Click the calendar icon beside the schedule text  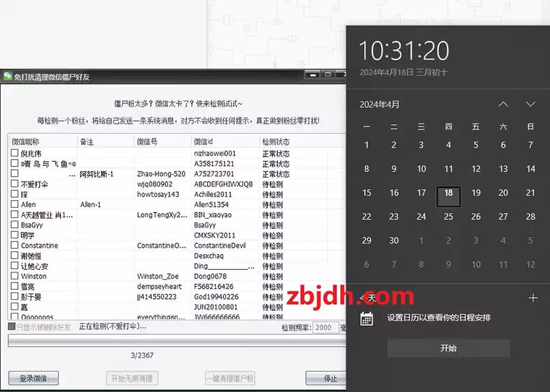pyautogui.click(x=366, y=318)
